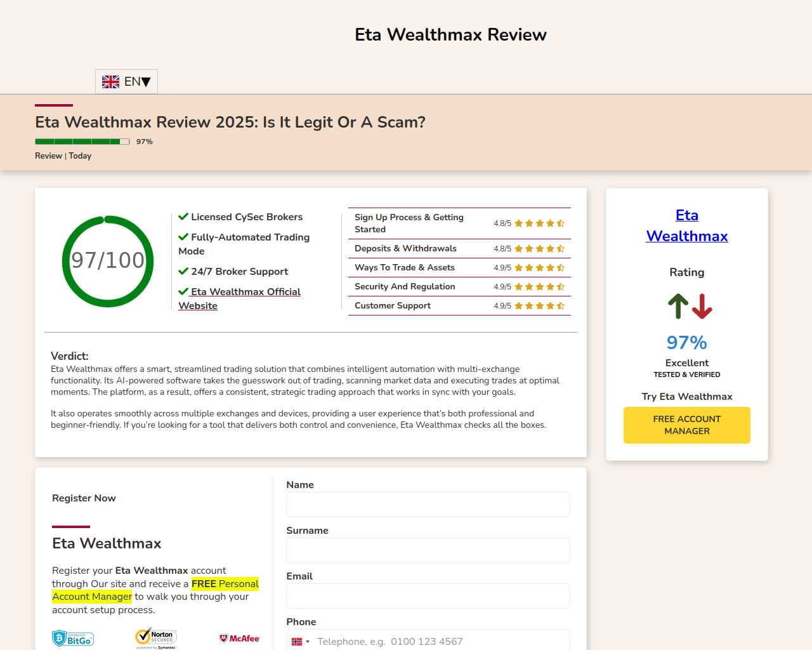Click the BitGo security badge
The height and width of the screenshot is (650, 812).
73,639
